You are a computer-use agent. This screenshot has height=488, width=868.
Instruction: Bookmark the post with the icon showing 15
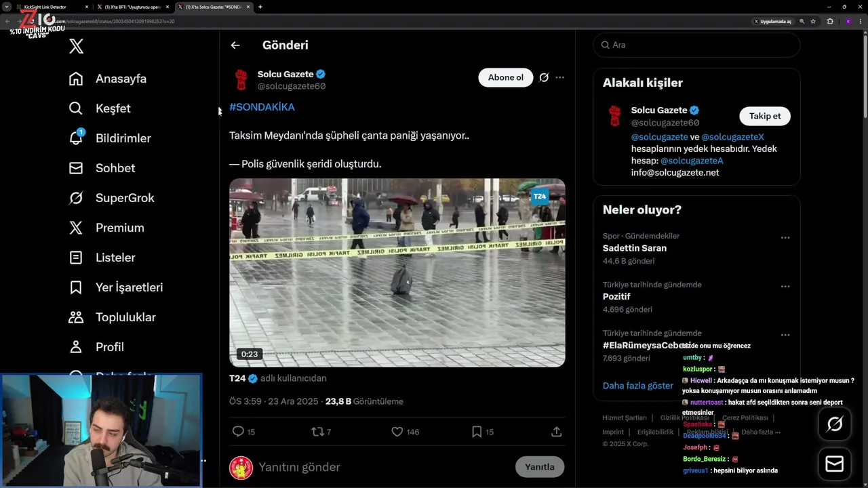482,432
